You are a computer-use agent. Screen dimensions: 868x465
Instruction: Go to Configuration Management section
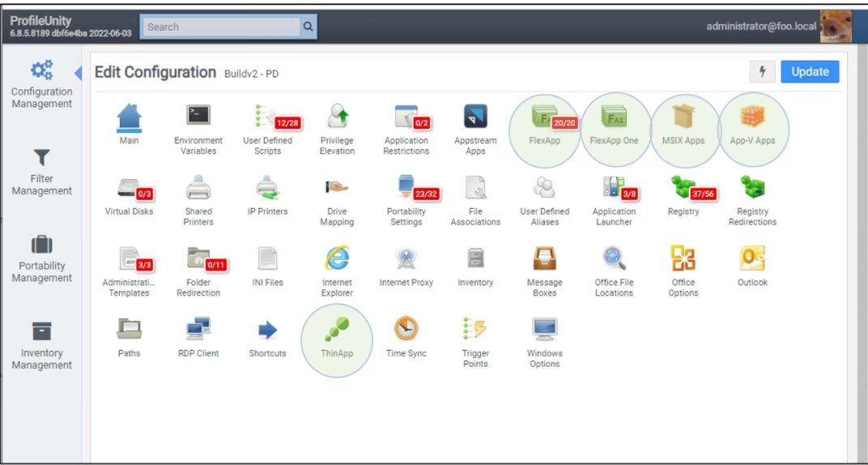(42, 84)
